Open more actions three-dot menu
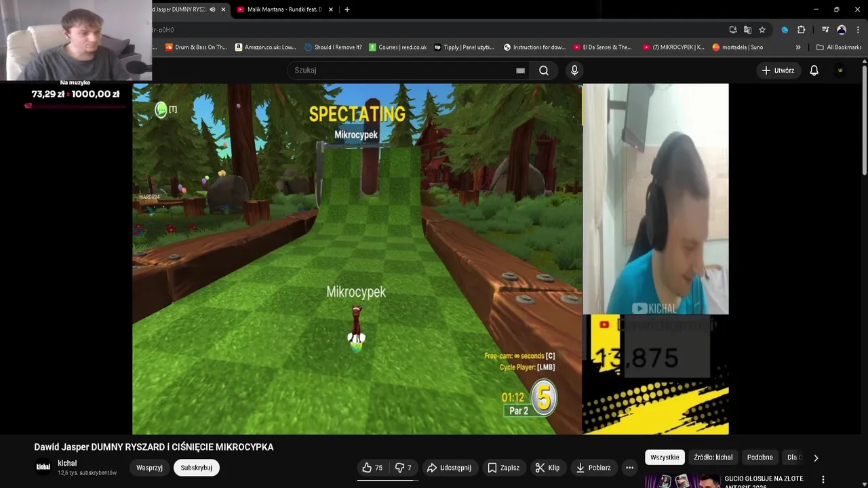This screenshot has width=868, height=488. click(x=629, y=468)
